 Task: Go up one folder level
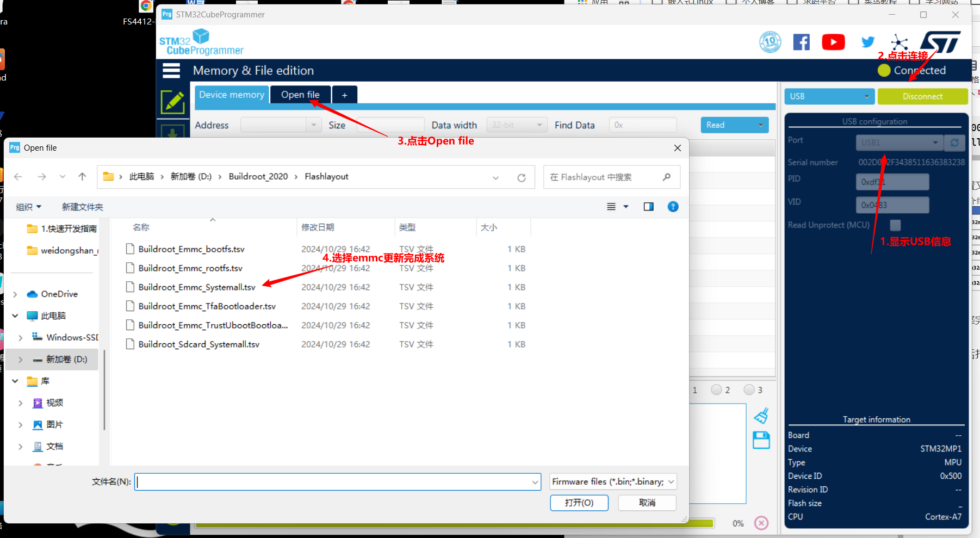[x=82, y=177]
